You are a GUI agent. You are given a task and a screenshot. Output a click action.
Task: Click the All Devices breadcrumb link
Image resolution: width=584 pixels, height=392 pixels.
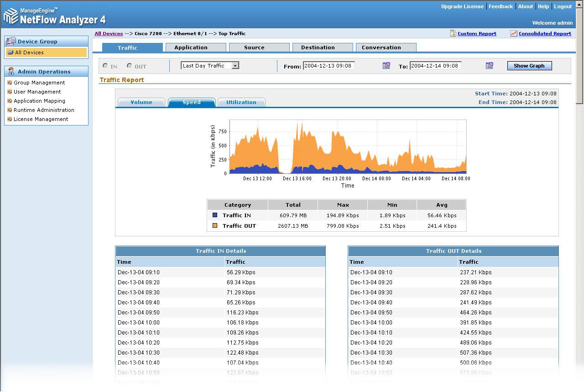[109, 33]
